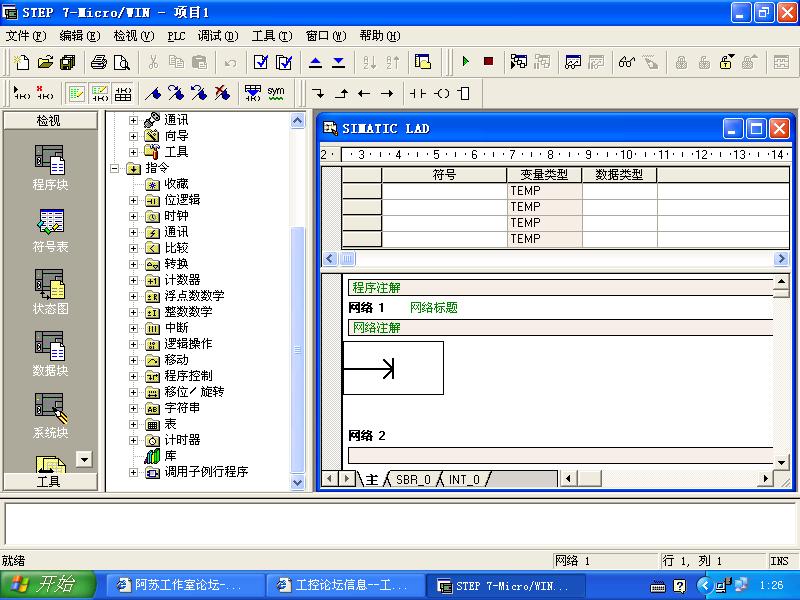The image size is (800, 600).
Task: Open the 系统块 view
Action: [x=49, y=416]
